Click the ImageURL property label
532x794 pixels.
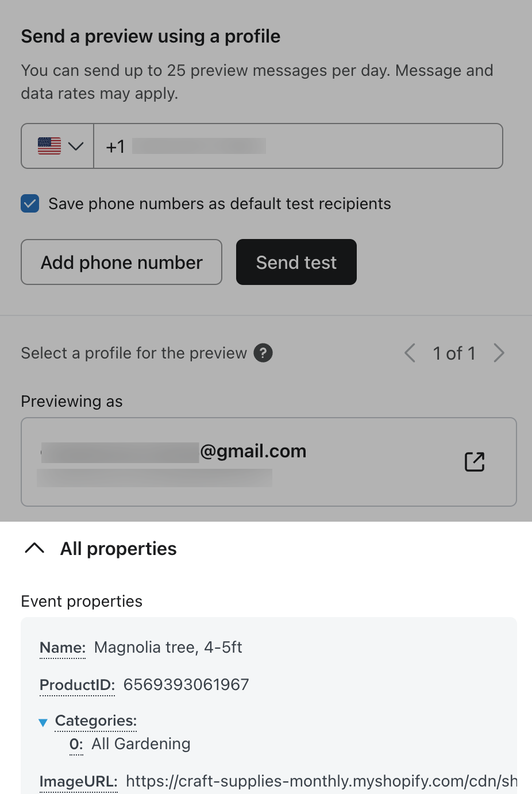tap(78, 781)
